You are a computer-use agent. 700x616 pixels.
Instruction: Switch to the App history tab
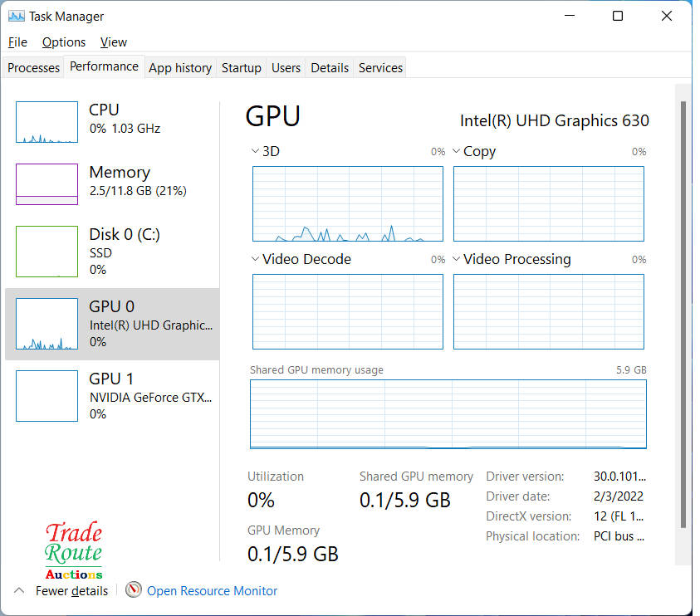tap(180, 68)
